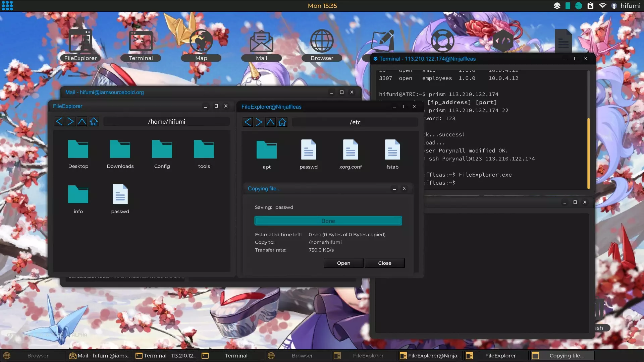
Task: Click the Done progress bar
Action: point(328,221)
